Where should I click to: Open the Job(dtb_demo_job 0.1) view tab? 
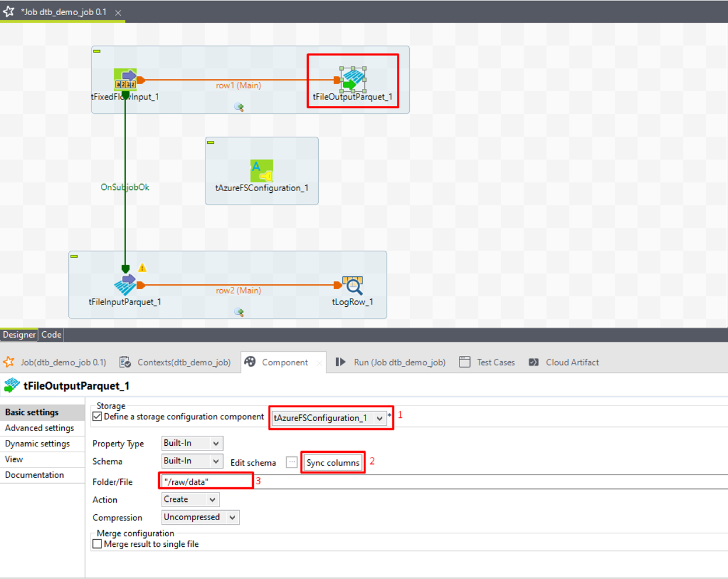pos(63,362)
